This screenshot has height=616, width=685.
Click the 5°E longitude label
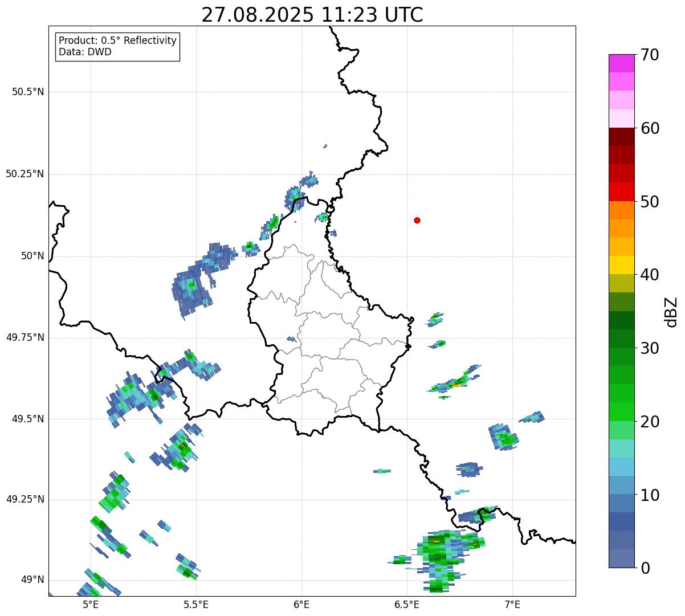click(91, 605)
